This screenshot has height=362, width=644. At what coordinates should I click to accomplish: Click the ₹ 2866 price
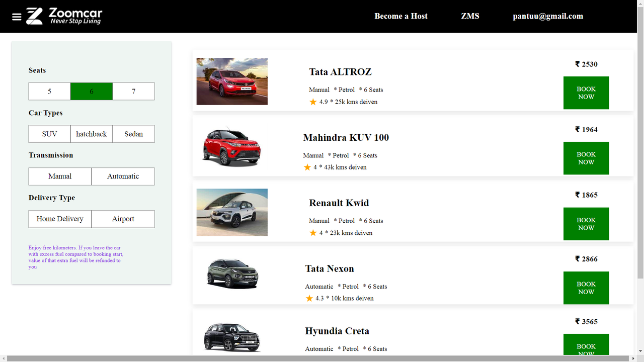click(x=586, y=259)
